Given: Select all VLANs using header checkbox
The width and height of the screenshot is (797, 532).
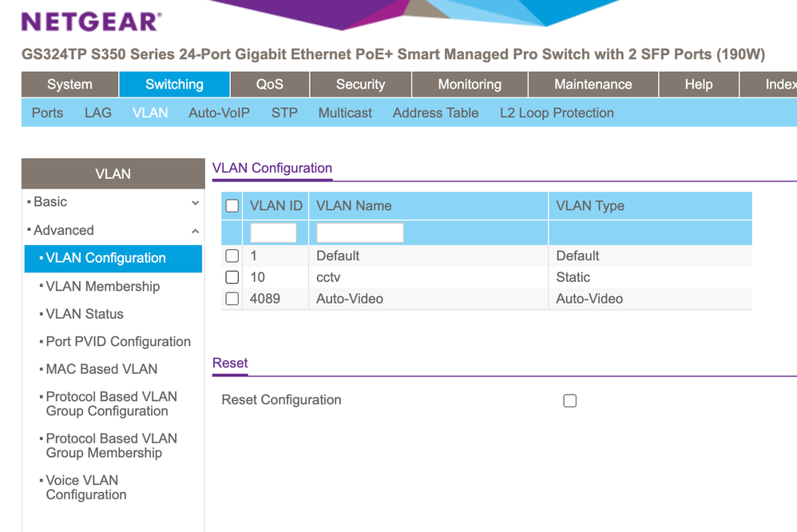Looking at the screenshot, I should (232, 205).
